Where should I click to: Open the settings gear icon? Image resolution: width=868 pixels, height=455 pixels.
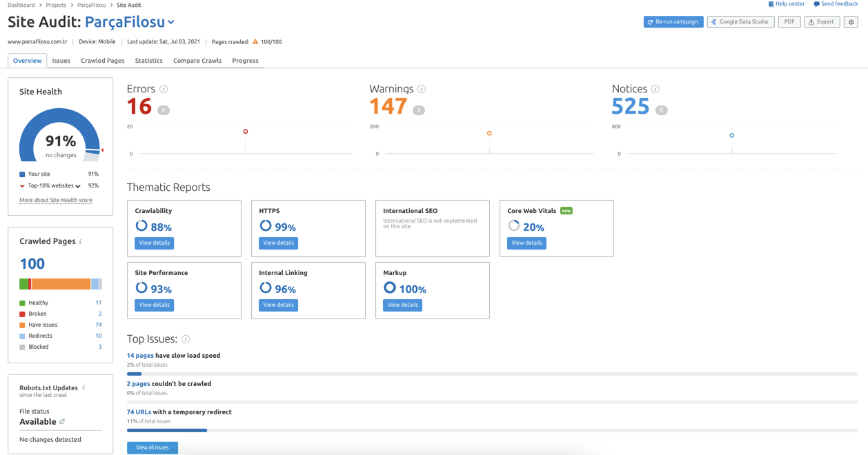click(x=851, y=22)
